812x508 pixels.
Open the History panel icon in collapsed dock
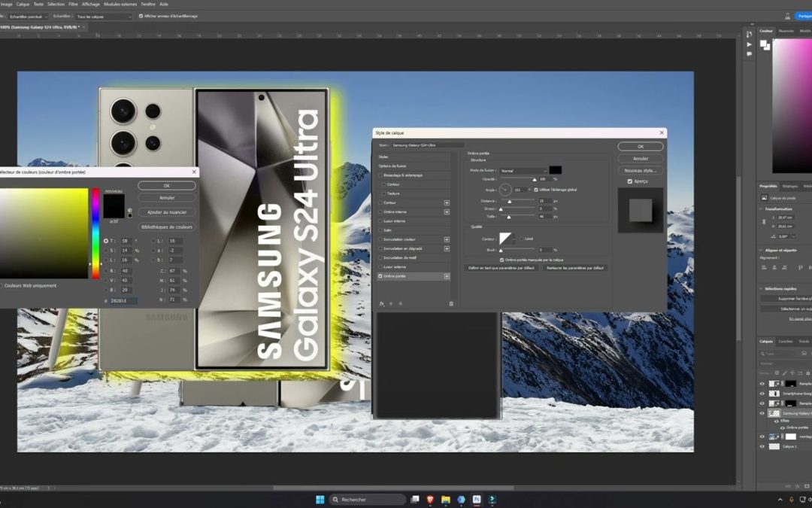749,34
